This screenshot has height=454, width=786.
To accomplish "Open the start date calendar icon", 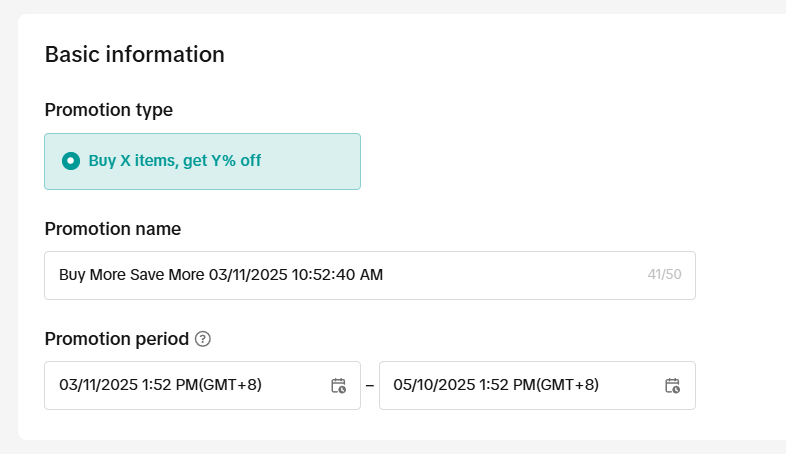I will point(338,385).
